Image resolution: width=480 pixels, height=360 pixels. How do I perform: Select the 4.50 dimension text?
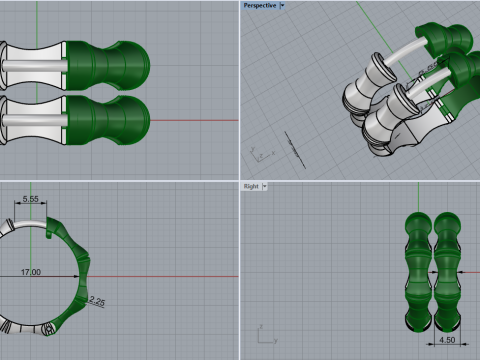[x=447, y=340]
